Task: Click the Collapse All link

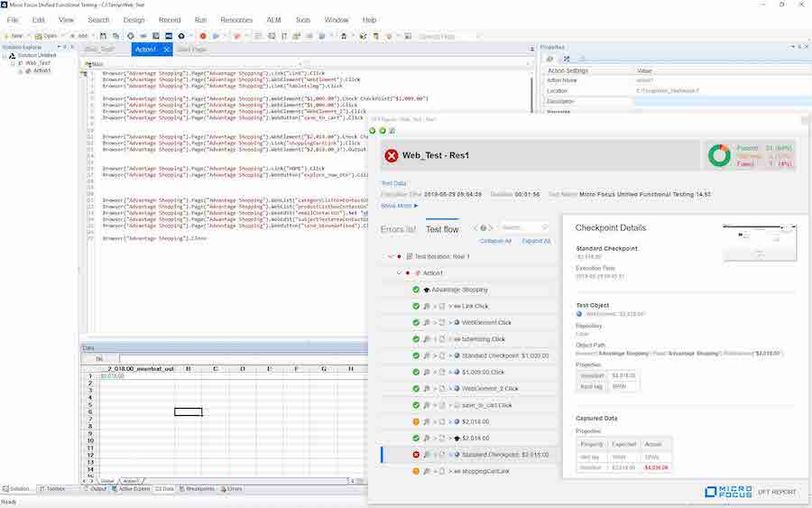Action: coord(495,241)
